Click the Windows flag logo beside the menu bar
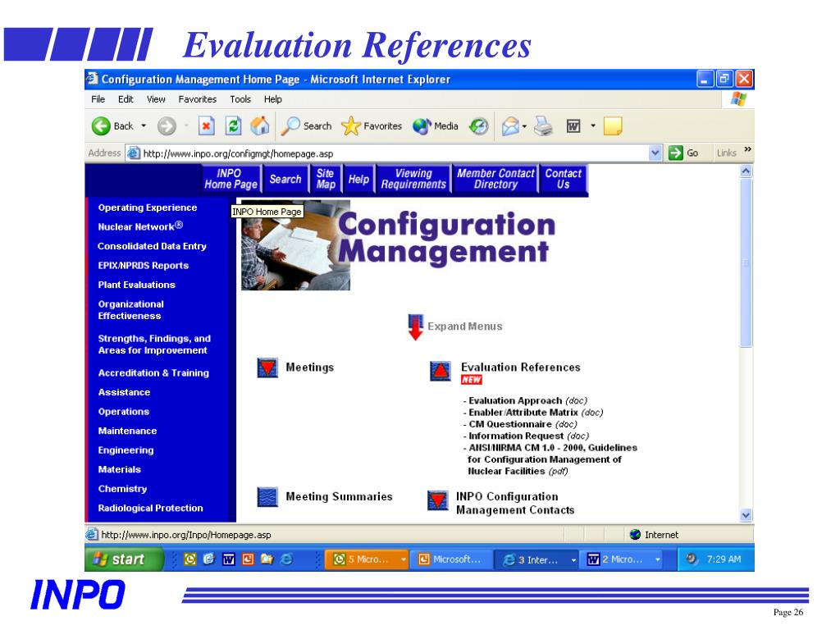840x630 pixels. click(x=738, y=99)
